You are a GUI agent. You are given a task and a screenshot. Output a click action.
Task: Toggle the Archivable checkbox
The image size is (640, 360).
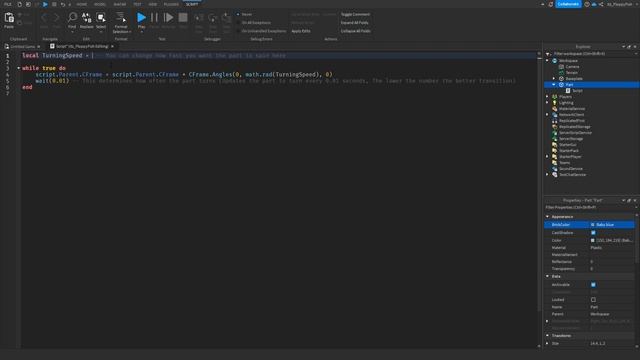point(593,284)
